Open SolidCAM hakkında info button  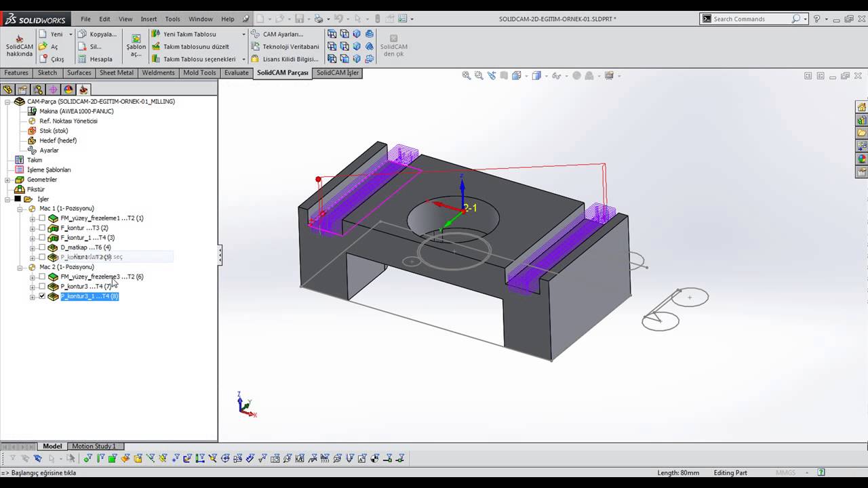(20, 46)
